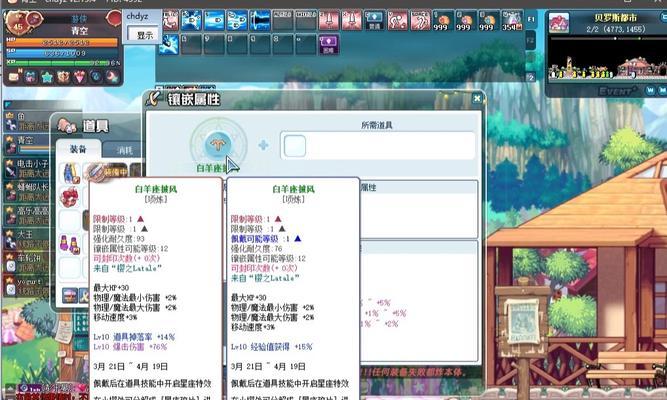Switch to the 消耗 tab in inventory

(123, 149)
